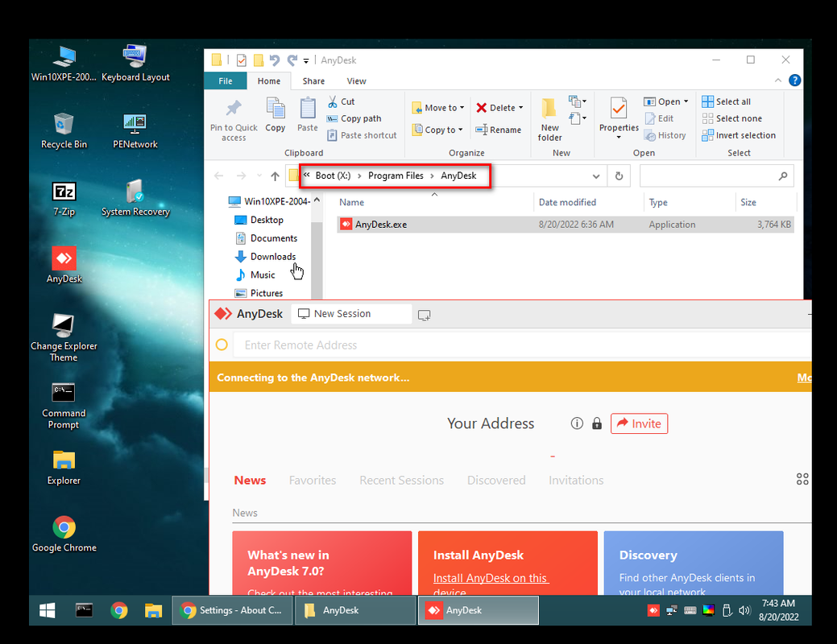Image resolution: width=837 pixels, height=644 pixels.
Task: Expand the Move to dropdown
Action: pos(462,108)
